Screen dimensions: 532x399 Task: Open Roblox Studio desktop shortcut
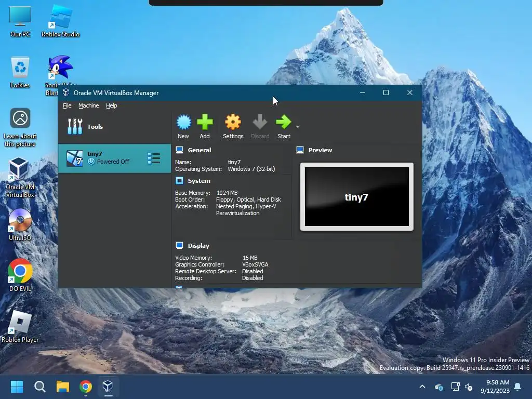(60, 22)
